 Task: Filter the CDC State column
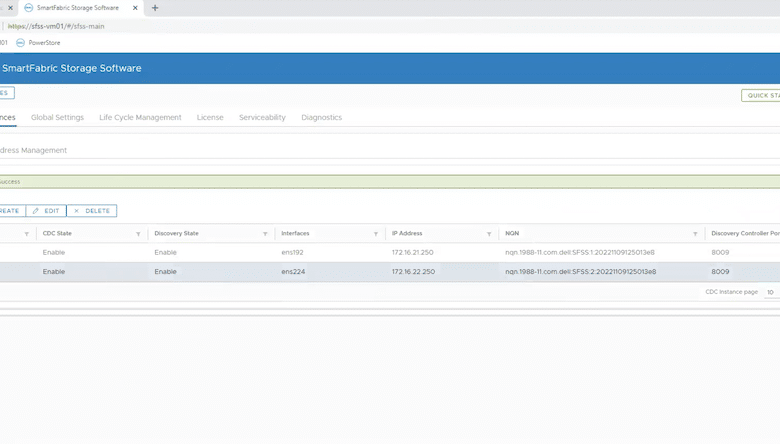tap(138, 234)
